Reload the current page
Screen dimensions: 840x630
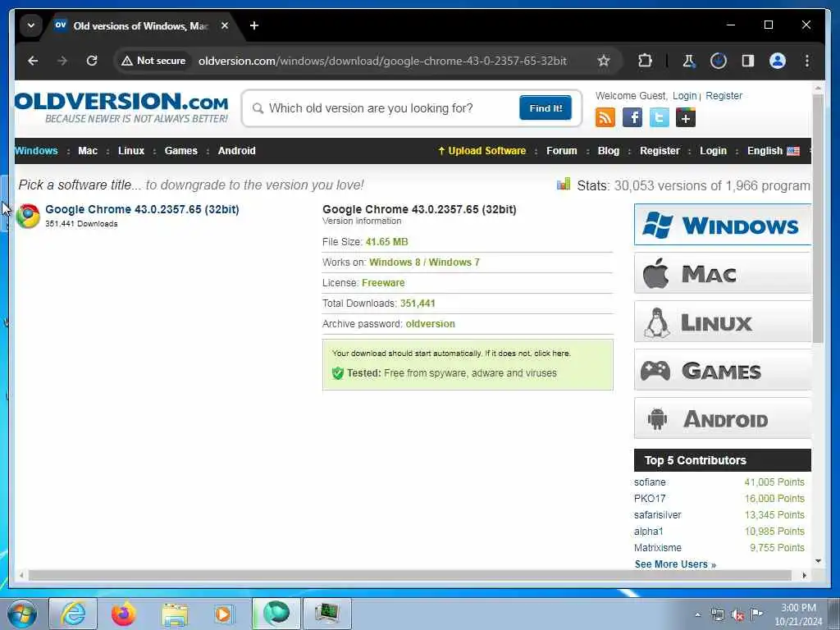(92, 61)
